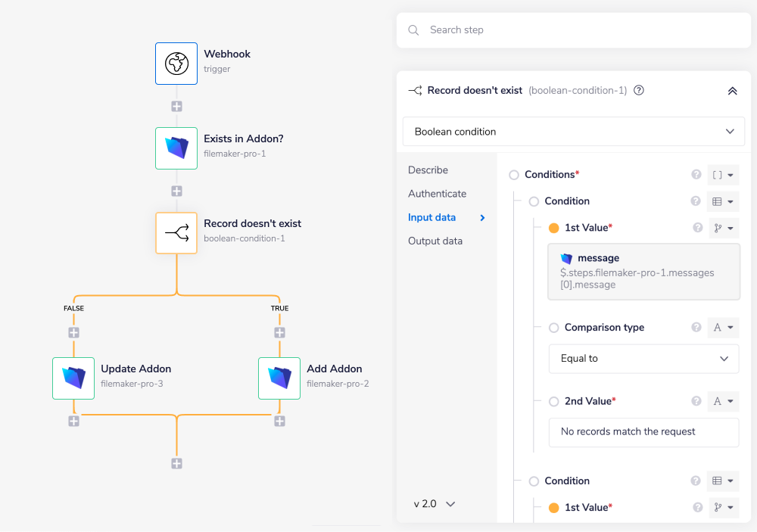Viewport: 757px width, 532px height.
Task: Switch to the Describe tab
Action: pyautogui.click(x=428, y=170)
